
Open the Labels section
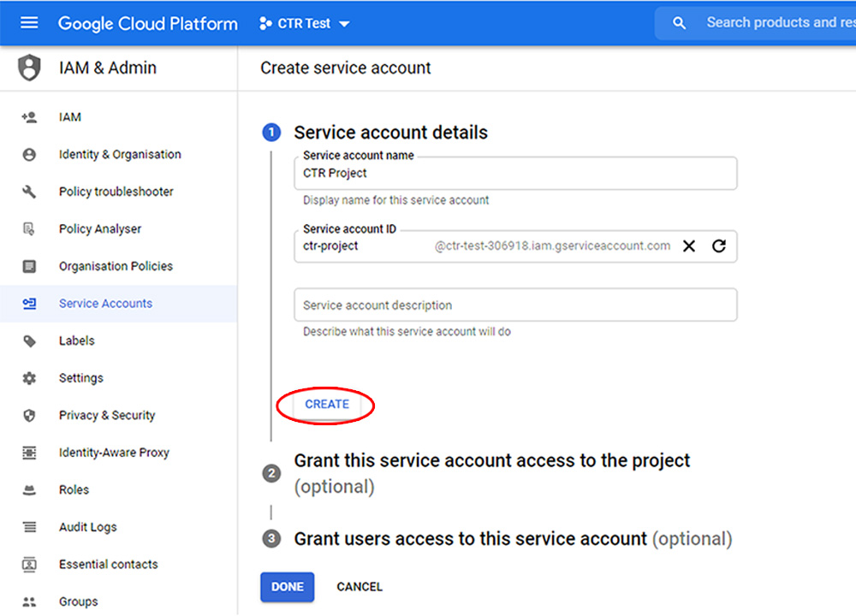pyautogui.click(x=76, y=341)
